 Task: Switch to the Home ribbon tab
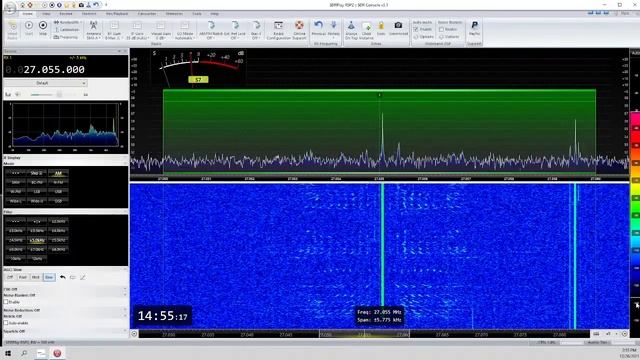(x=27, y=13)
